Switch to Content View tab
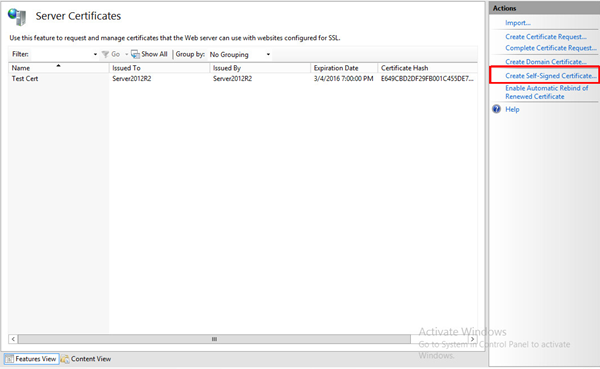 coord(86,359)
